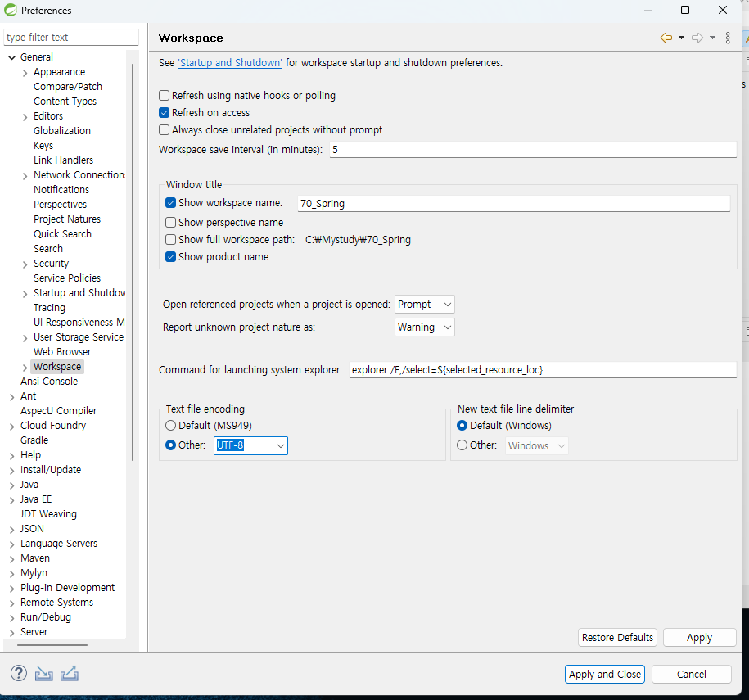
Task: Expand the Security tree node
Action: tap(25, 264)
